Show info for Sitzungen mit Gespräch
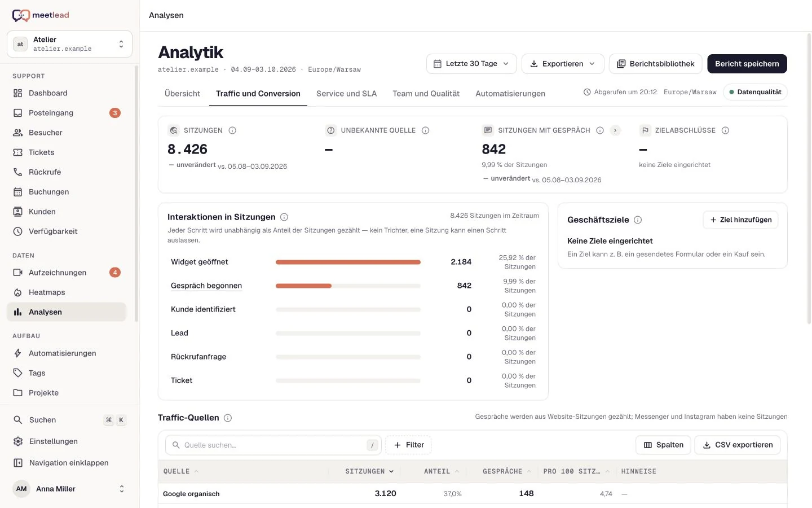This screenshot has height=508, width=812. (x=600, y=130)
